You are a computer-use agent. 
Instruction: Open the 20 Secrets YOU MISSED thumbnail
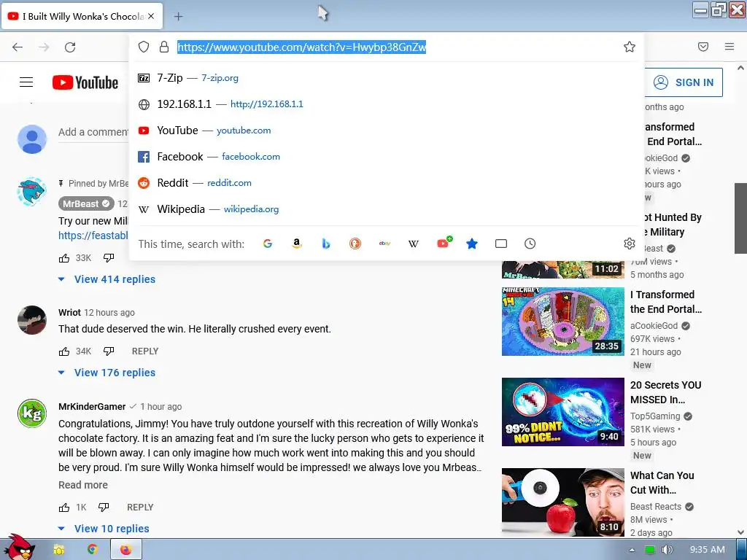(563, 412)
